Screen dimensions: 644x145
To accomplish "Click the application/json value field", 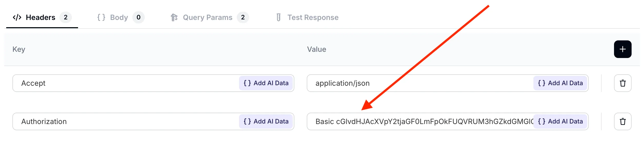I will [x=419, y=83].
